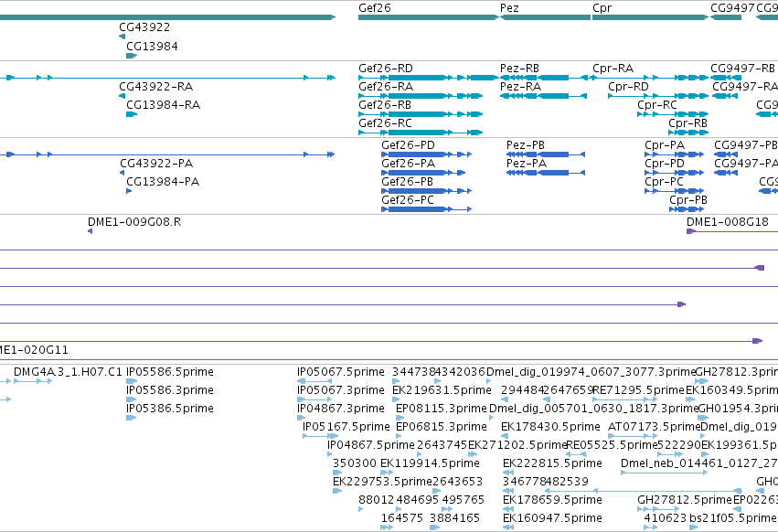Select transcript Gef26-RD
The height and width of the screenshot is (532, 778).
point(386,68)
